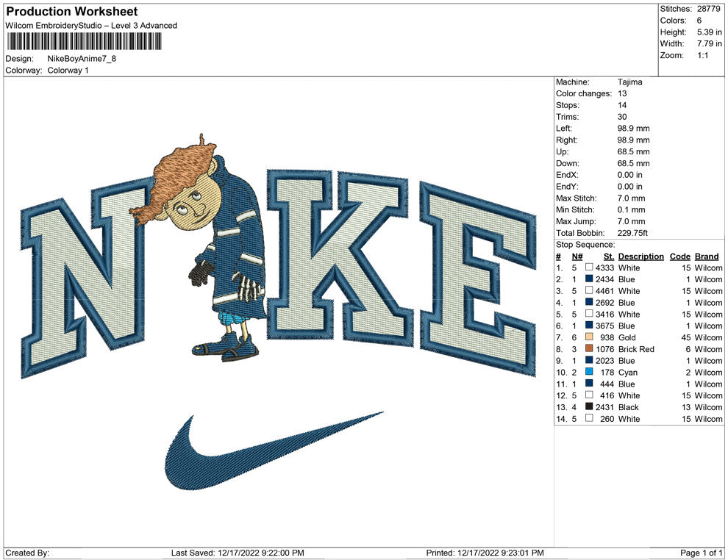728x560 pixels.
Task: Click the Code column header
Action: (679, 256)
